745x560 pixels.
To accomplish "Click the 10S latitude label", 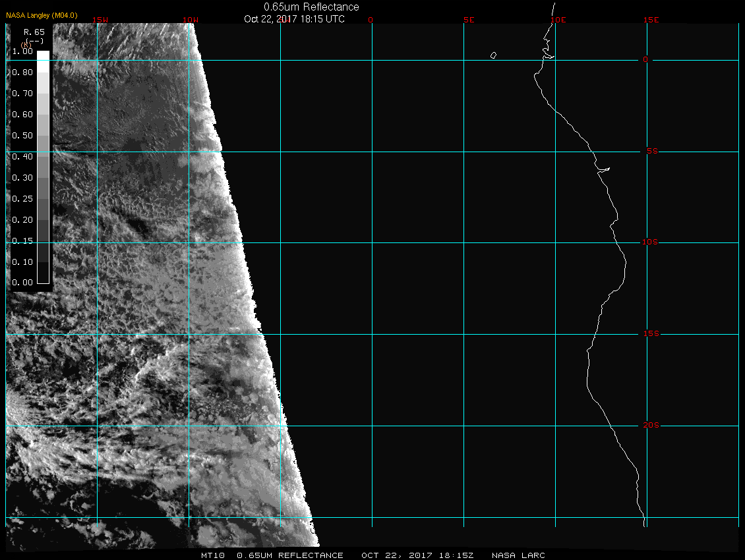I will (x=650, y=242).
